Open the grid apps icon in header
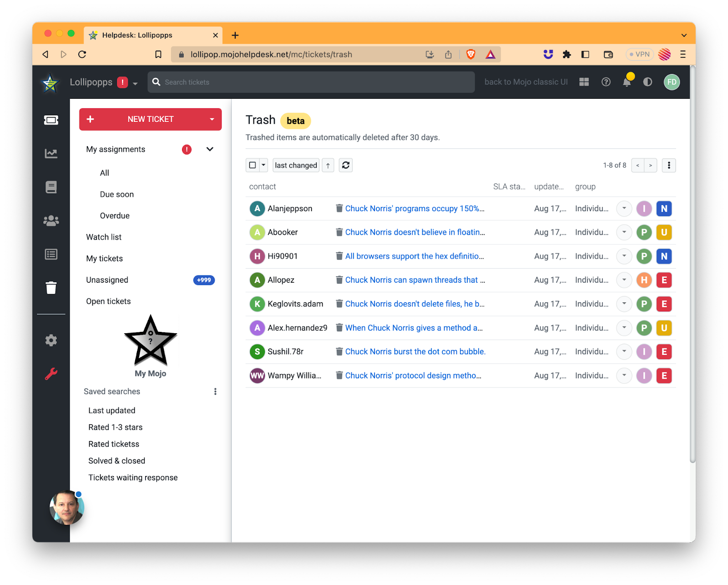Image resolution: width=728 pixels, height=585 pixels. 584,82
